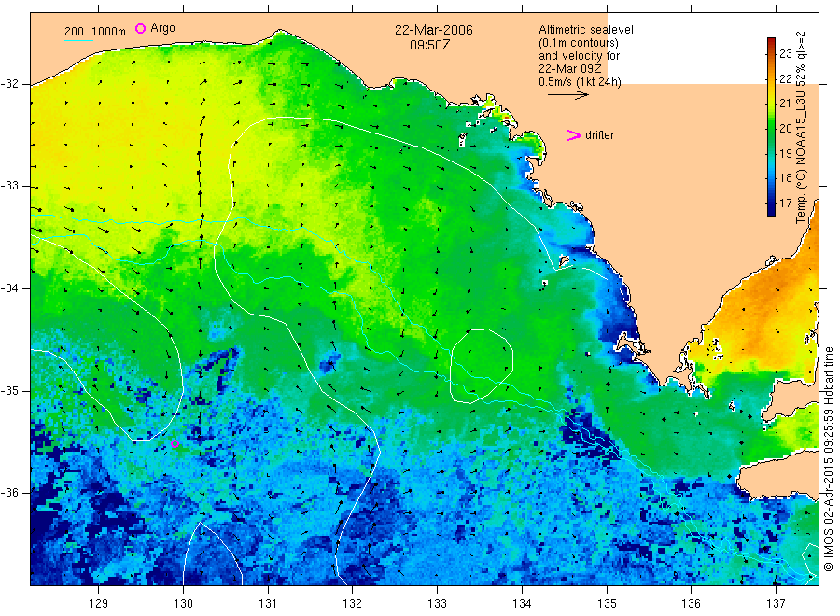
Task: Click the 'Altimetric sealevel' caption text
Action: tap(586, 30)
